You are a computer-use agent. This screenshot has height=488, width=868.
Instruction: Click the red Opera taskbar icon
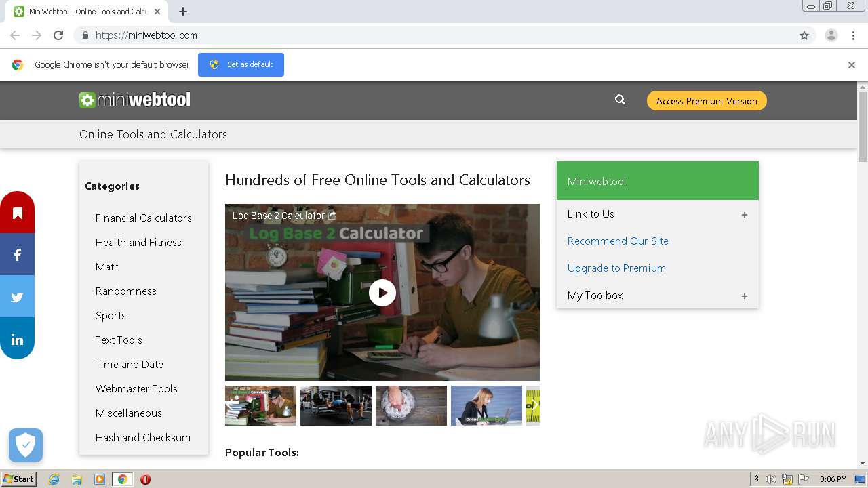[145, 479]
